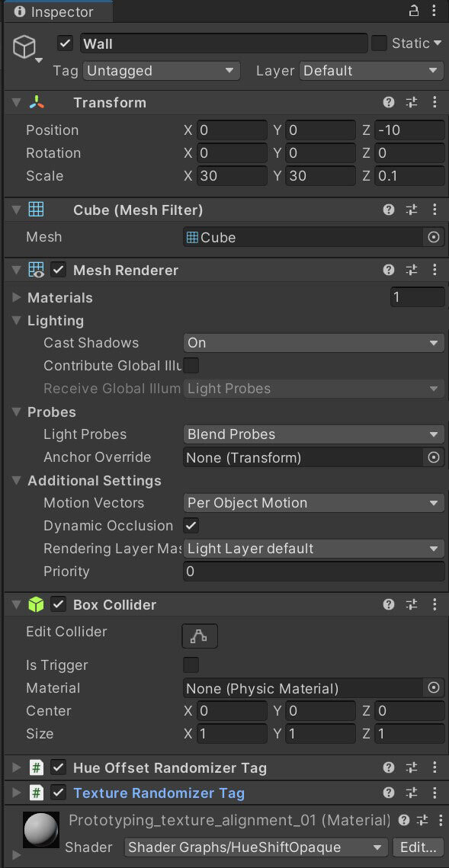449x868 pixels.
Task: Open the Mesh Renderer preset icon
Action: [x=412, y=270]
